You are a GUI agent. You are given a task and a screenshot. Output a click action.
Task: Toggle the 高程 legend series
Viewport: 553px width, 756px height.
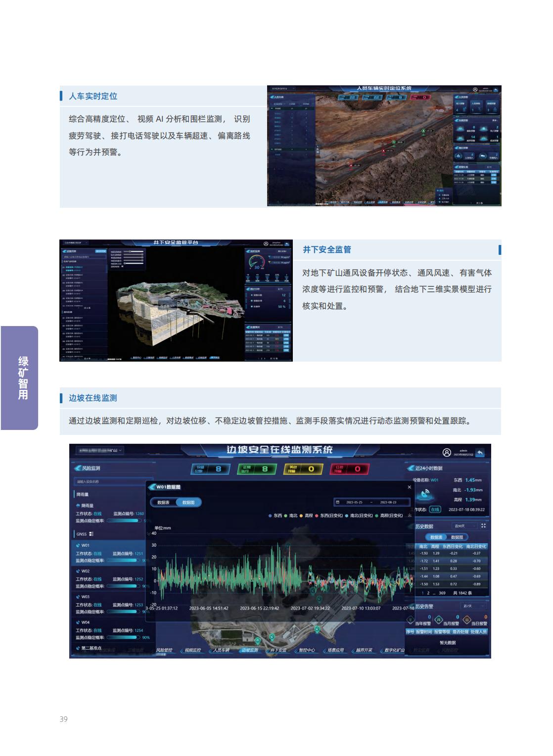[x=306, y=515]
